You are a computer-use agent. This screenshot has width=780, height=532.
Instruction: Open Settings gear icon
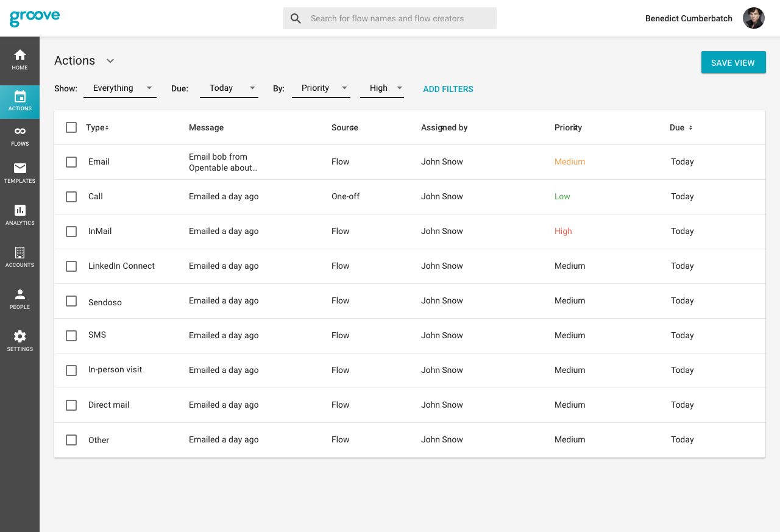(x=20, y=336)
